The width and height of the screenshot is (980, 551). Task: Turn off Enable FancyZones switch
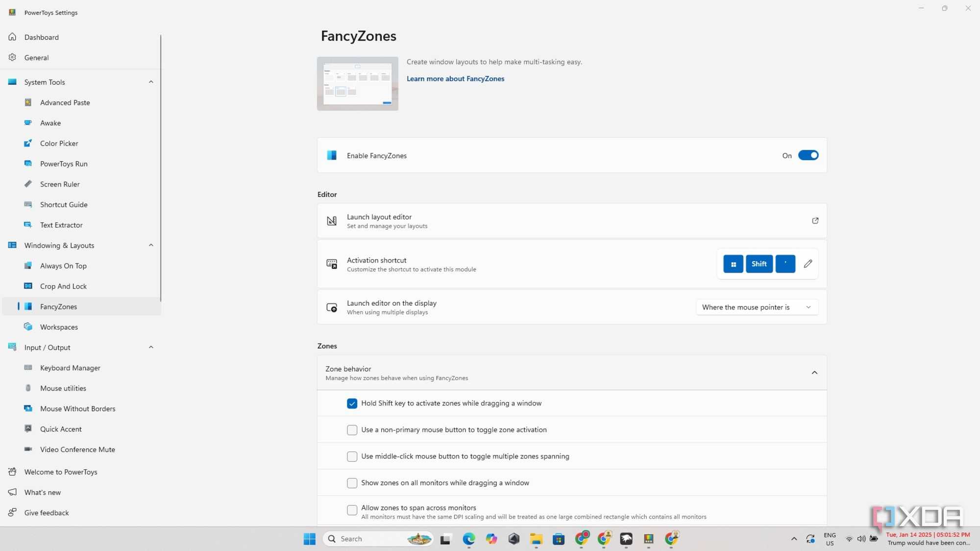pyautogui.click(x=808, y=155)
